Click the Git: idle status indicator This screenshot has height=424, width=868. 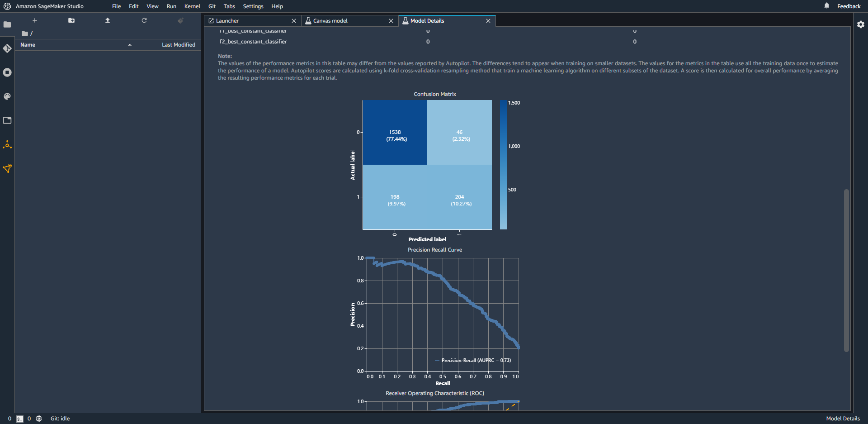click(x=60, y=419)
